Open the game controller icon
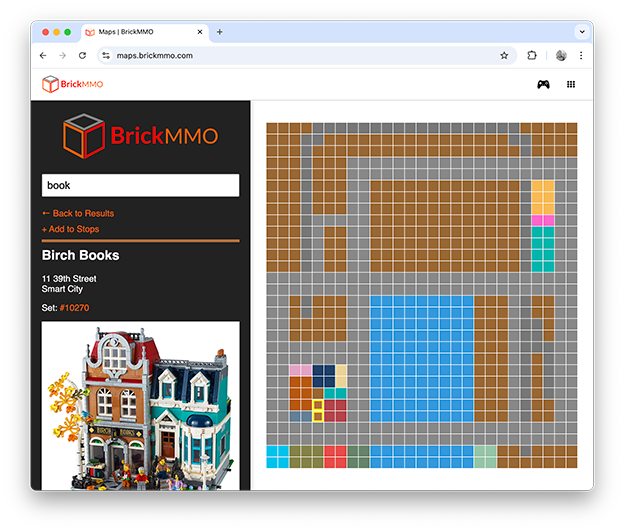The width and height of the screenshot is (624, 531). [x=543, y=84]
